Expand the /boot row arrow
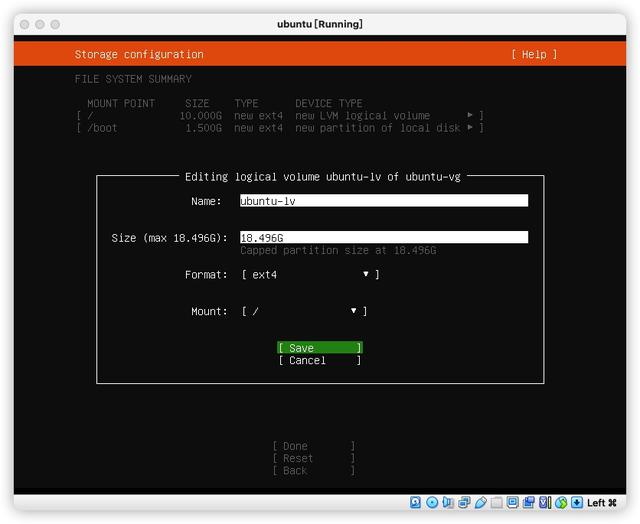This screenshot has width=640, height=524. [x=470, y=127]
